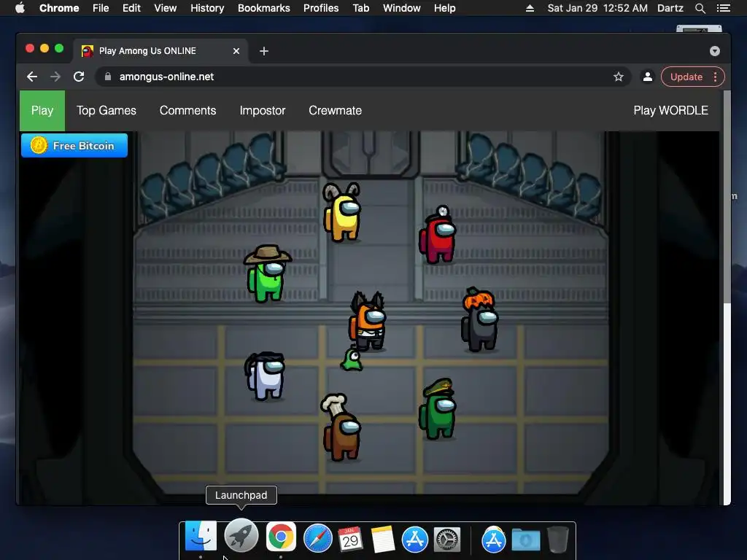Open the History menu
This screenshot has width=747, height=560.
pos(207,8)
